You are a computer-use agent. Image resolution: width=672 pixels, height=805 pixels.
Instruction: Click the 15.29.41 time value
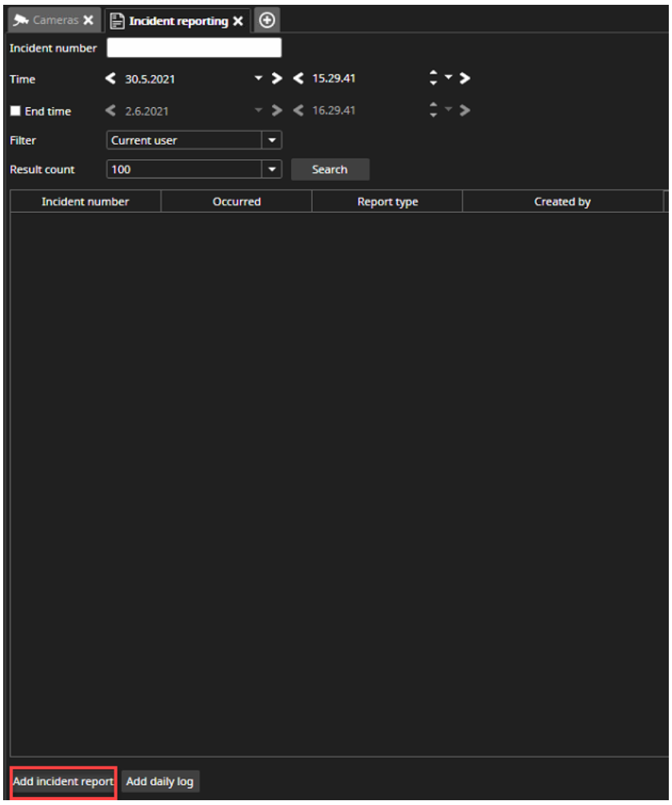pyautogui.click(x=334, y=78)
